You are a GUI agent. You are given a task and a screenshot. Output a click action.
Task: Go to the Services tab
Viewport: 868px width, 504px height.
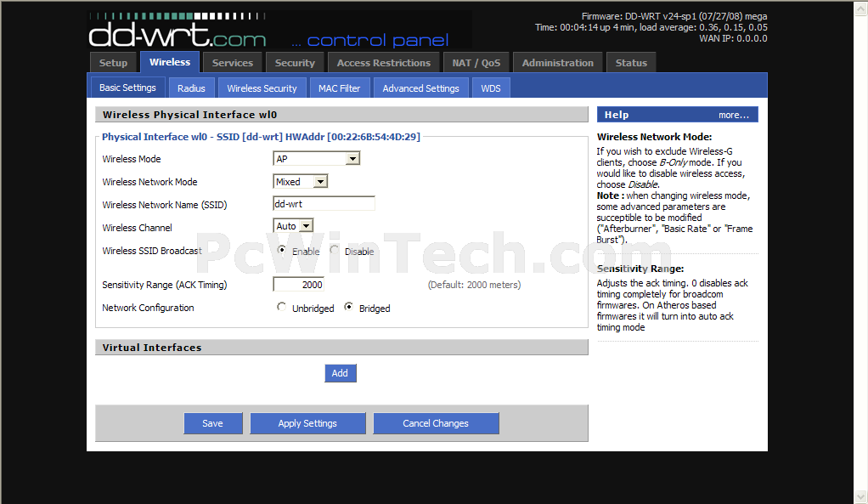tap(233, 63)
